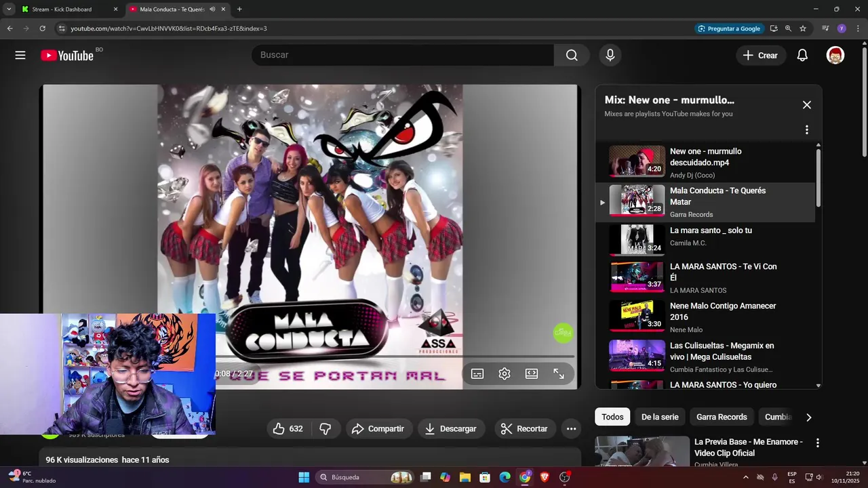
Task: Select Mala Conducta - Te Querés Matar item
Action: coord(705,202)
